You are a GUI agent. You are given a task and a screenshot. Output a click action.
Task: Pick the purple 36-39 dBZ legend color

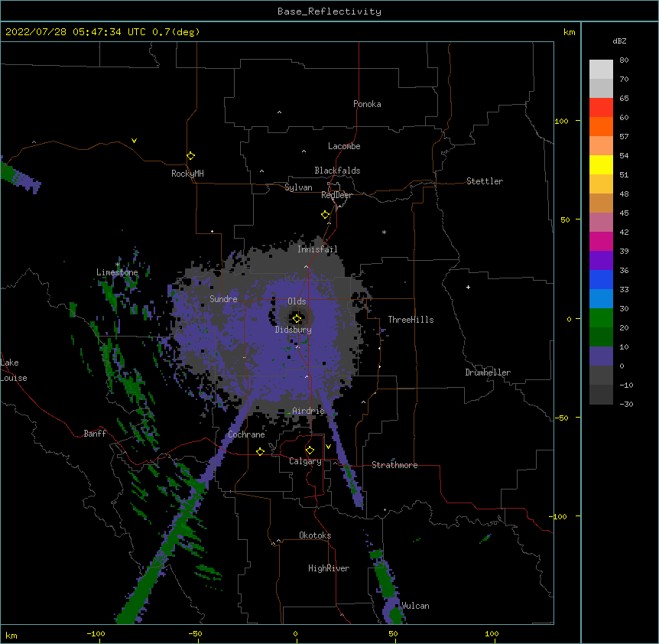point(601,260)
